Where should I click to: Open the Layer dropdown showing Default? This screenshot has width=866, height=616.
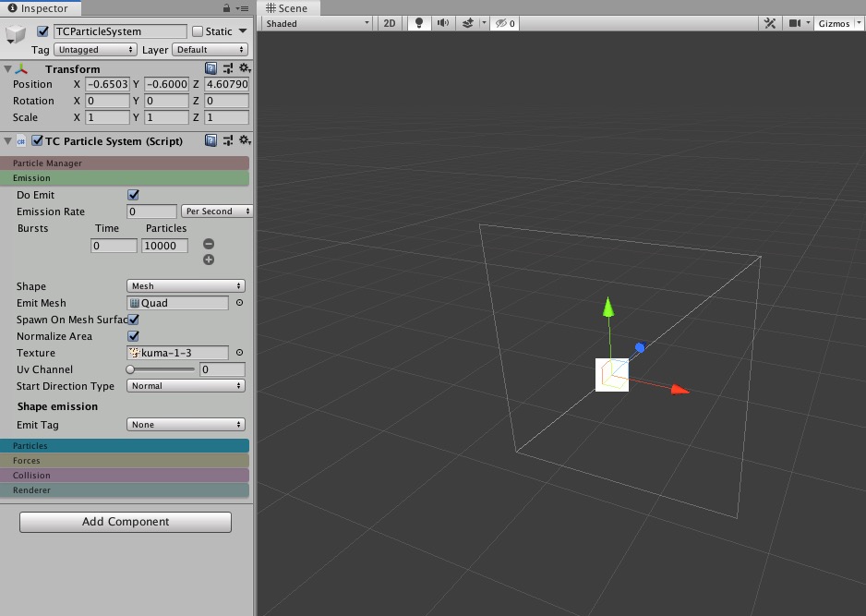(210, 50)
